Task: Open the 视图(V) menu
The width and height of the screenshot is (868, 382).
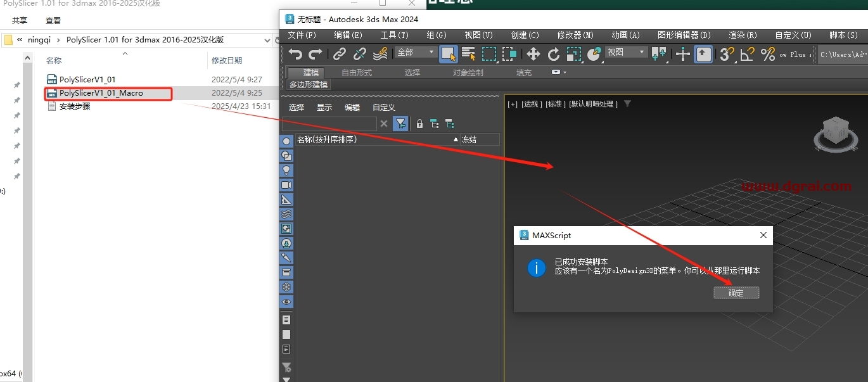Action: pyautogui.click(x=478, y=35)
